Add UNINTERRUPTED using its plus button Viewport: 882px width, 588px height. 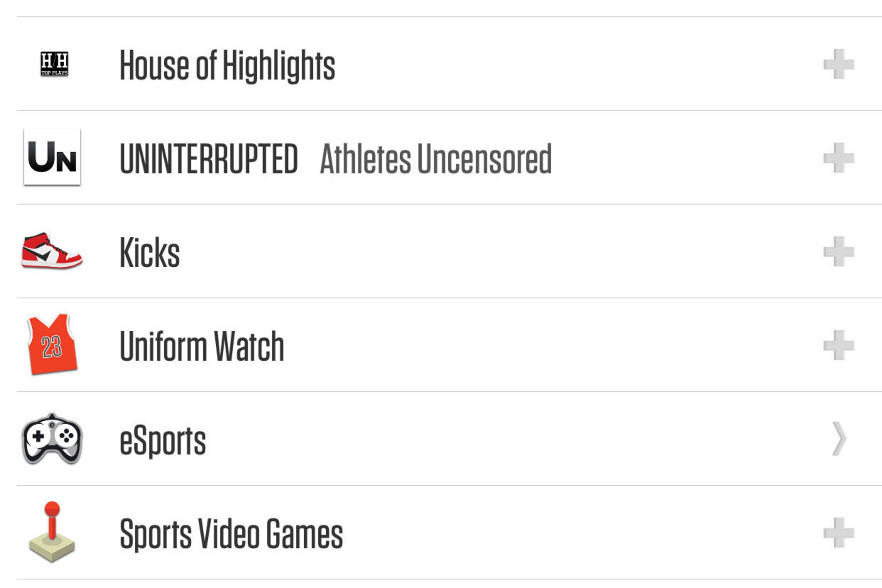[x=839, y=158]
